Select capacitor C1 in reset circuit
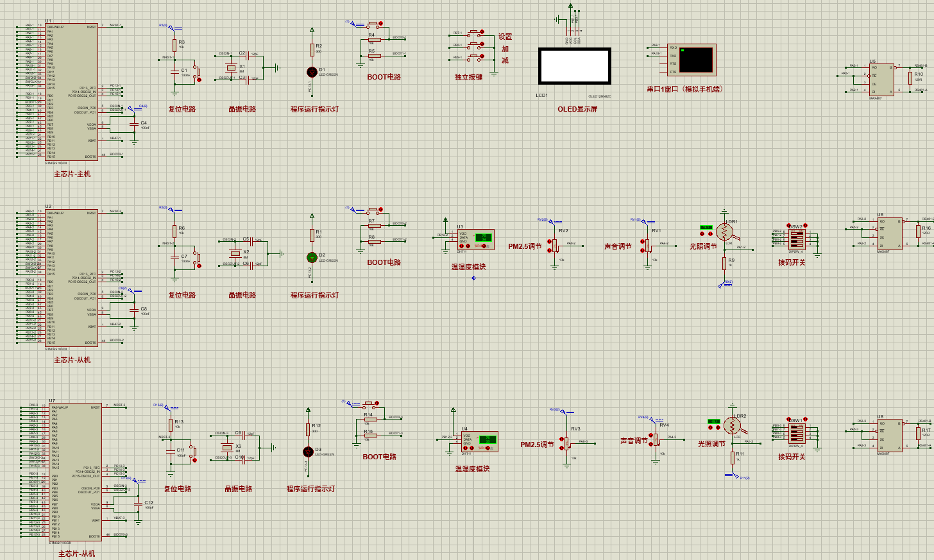The height and width of the screenshot is (560, 934). (x=174, y=71)
